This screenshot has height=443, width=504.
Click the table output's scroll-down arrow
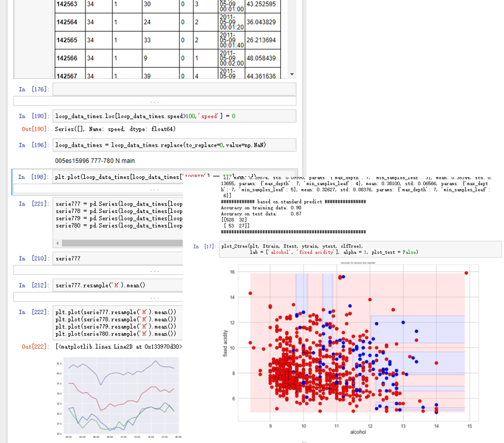[292, 75]
